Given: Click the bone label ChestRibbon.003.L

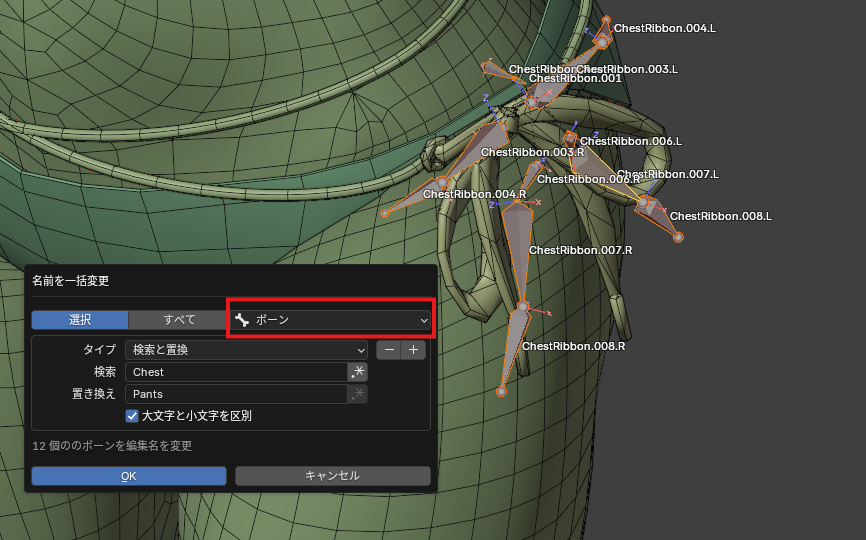Looking at the screenshot, I should coord(627,69).
